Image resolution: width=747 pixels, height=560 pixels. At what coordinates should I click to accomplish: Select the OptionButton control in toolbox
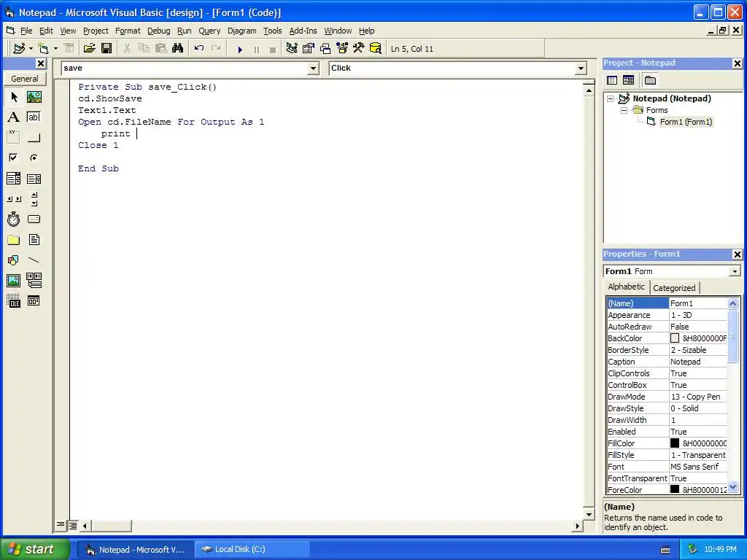(x=34, y=157)
